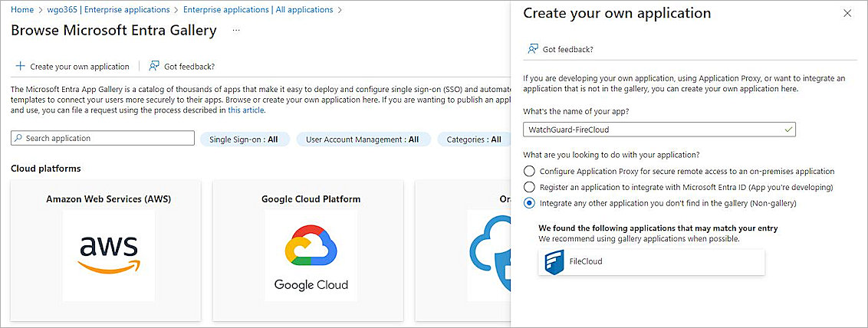This screenshot has width=868, height=328.
Task: Open the Categories : All filter
Action: pos(474,139)
